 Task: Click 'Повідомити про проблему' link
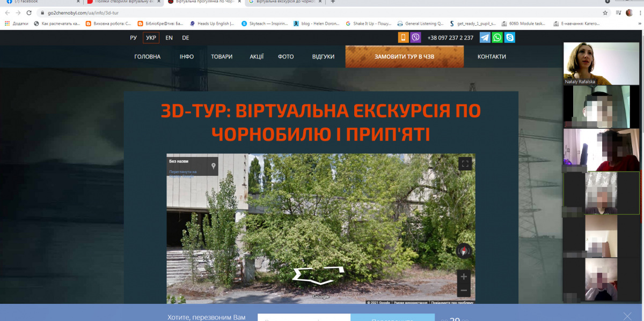click(452, 303)
